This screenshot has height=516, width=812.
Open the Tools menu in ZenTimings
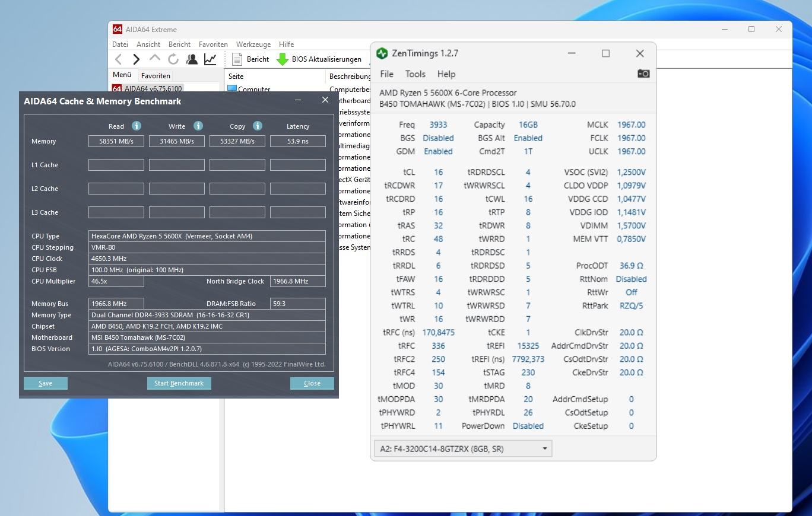415,74
